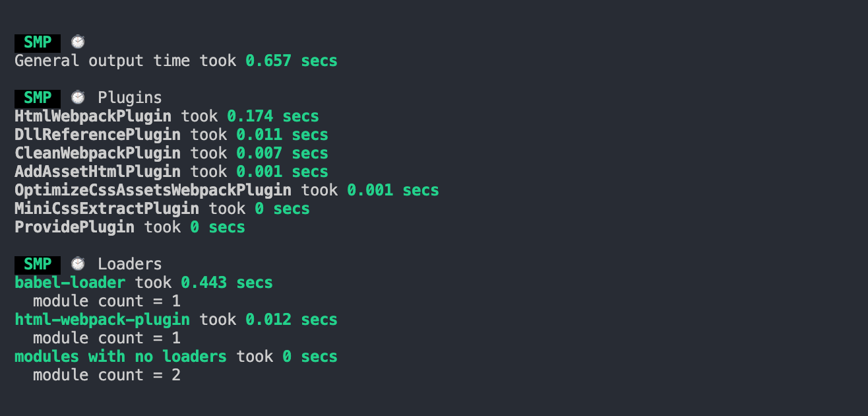Click the SMP badge next to Loaders
Image resolution: width=868 pixels, height=416 pixels.
38,264
